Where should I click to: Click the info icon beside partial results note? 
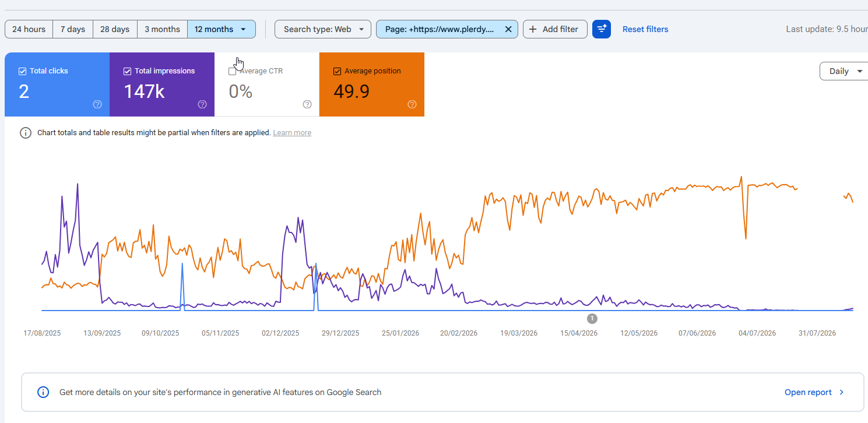(x=26, y=133)
